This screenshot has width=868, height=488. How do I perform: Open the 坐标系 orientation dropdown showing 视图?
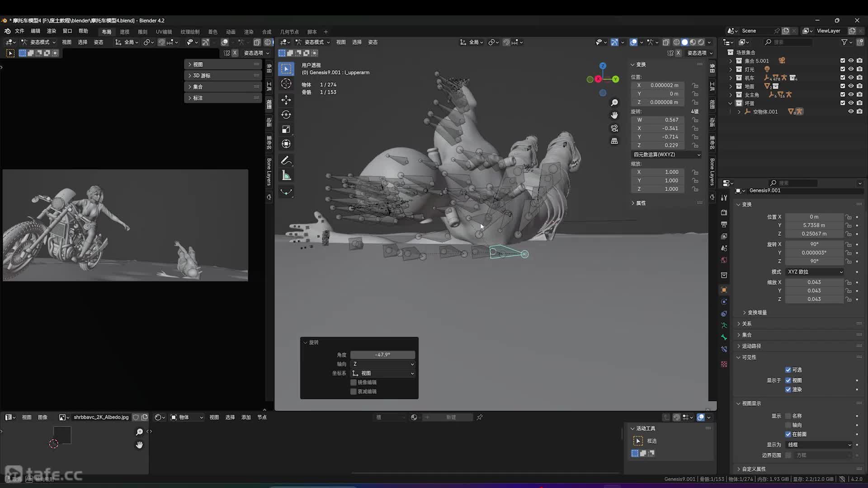383,373
